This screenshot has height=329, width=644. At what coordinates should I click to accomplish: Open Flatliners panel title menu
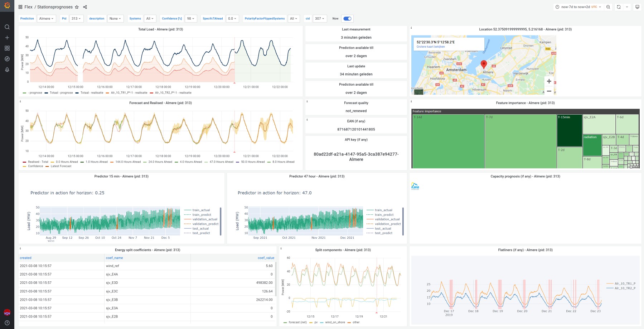[x=525, y=250]
